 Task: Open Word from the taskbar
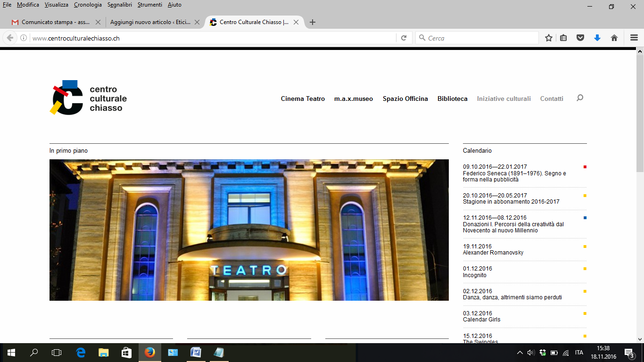(196, 353)
